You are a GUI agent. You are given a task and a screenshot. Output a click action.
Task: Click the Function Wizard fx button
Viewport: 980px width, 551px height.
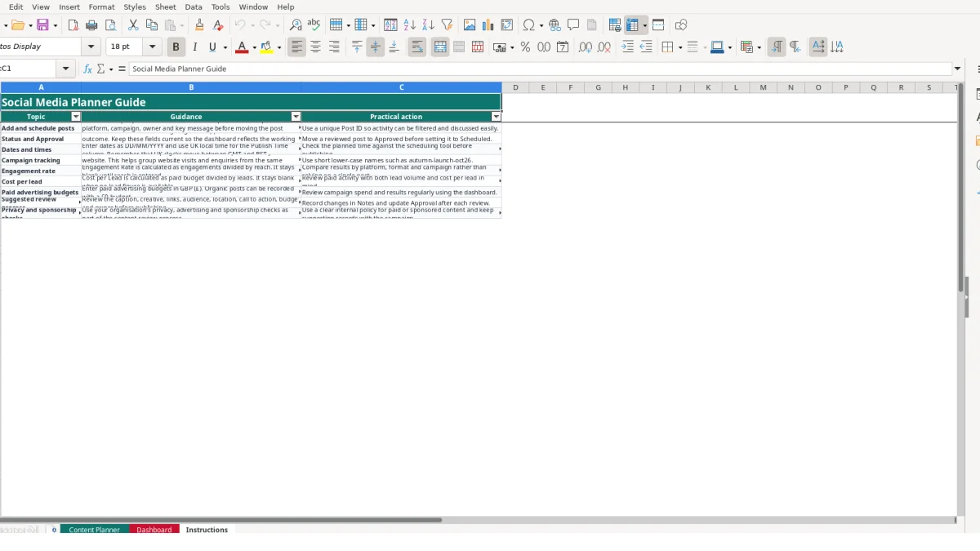(x=88, y=69)
